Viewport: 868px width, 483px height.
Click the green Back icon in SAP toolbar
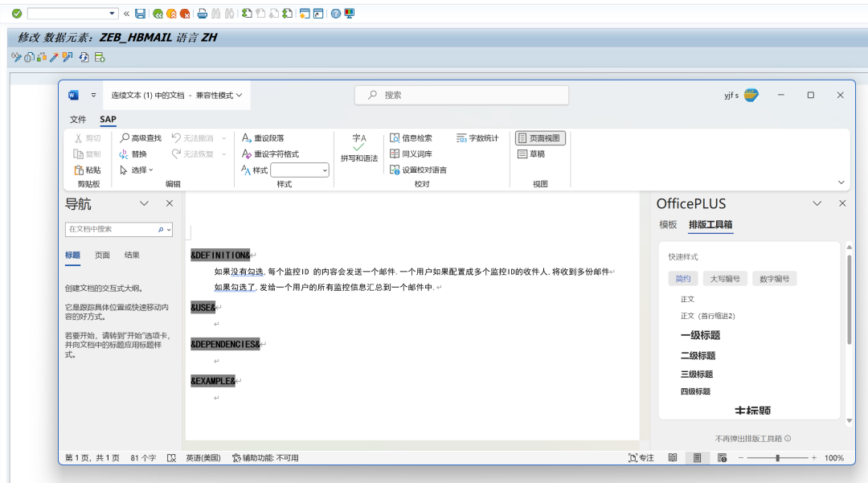pos(158,14)
